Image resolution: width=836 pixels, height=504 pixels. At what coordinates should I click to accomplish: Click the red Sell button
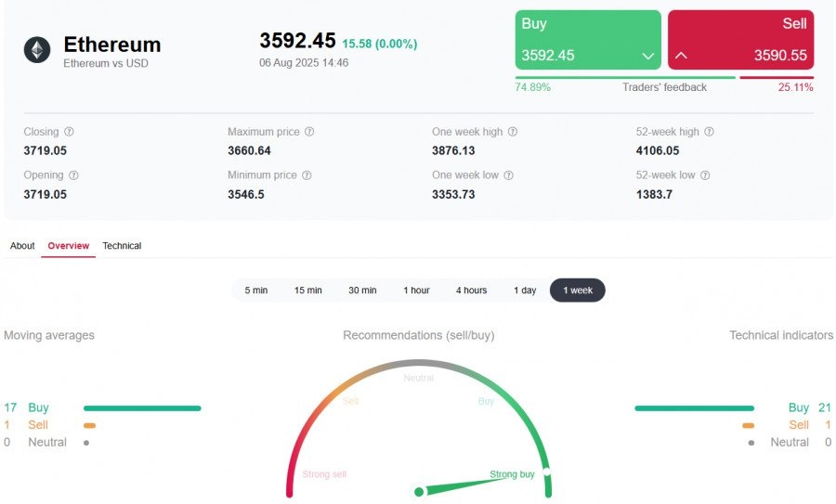click(x=741, y=40)
